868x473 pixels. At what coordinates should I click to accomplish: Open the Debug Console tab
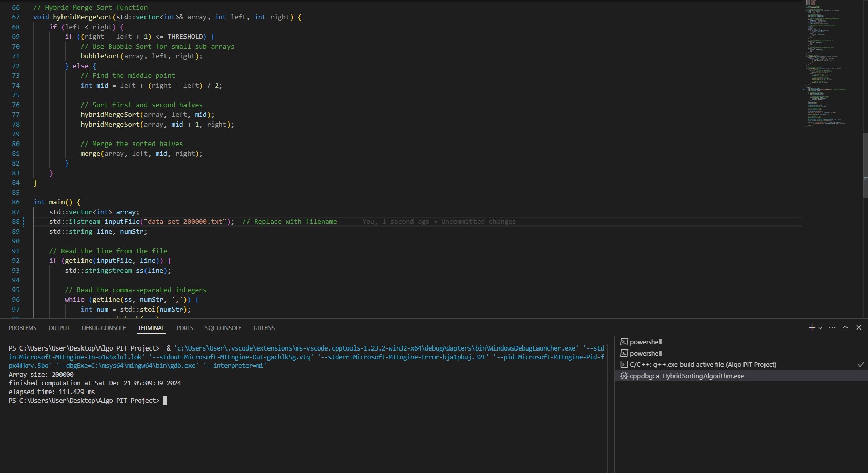[x=104, y=328]
